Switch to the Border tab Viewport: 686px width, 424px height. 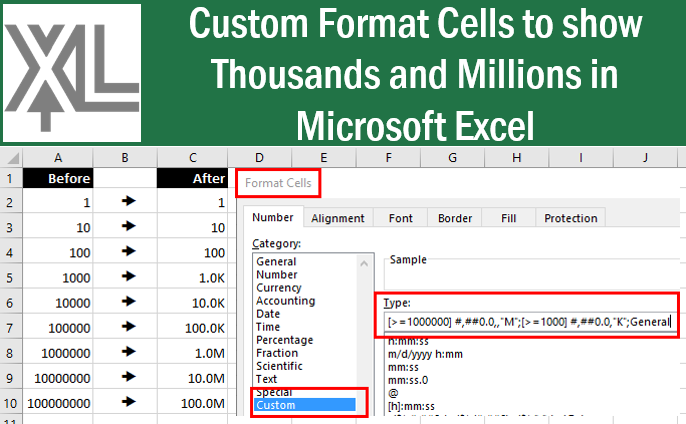455,218
